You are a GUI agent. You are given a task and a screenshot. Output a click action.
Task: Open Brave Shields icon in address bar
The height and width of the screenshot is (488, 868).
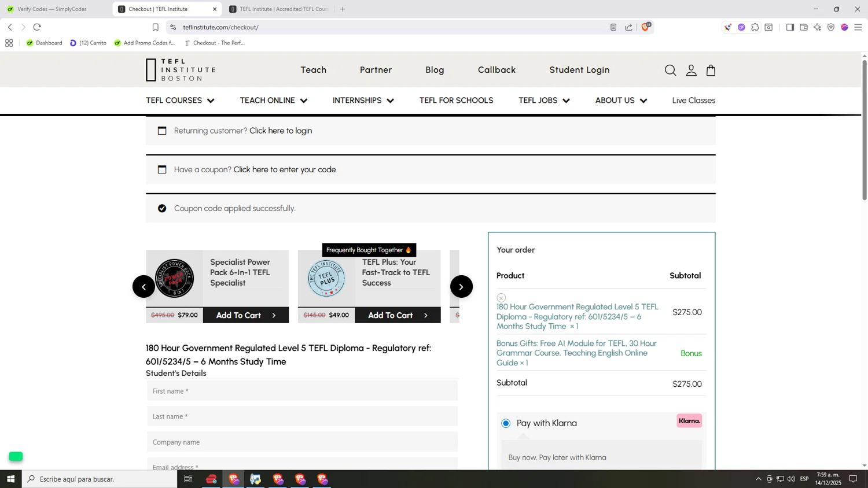pos(645,27)
